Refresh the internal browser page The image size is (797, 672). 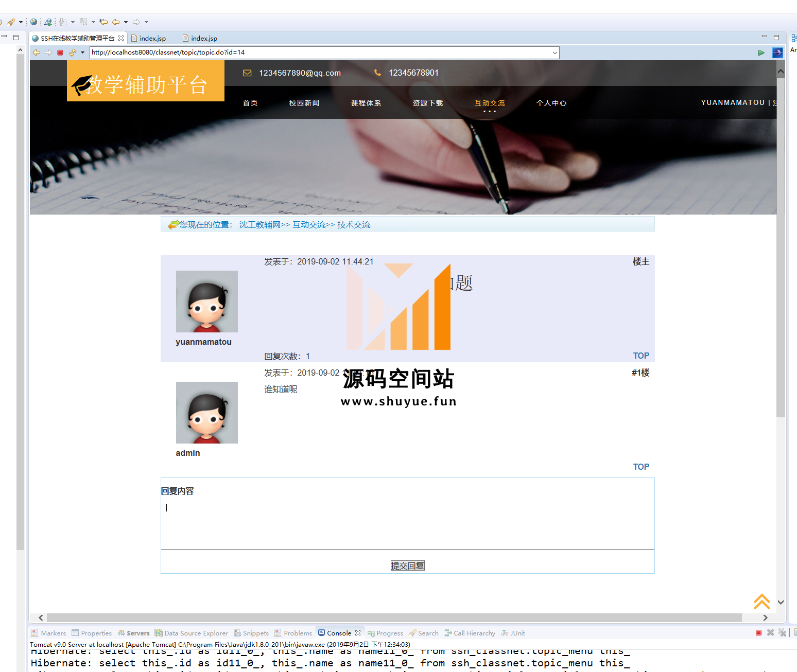73,52
